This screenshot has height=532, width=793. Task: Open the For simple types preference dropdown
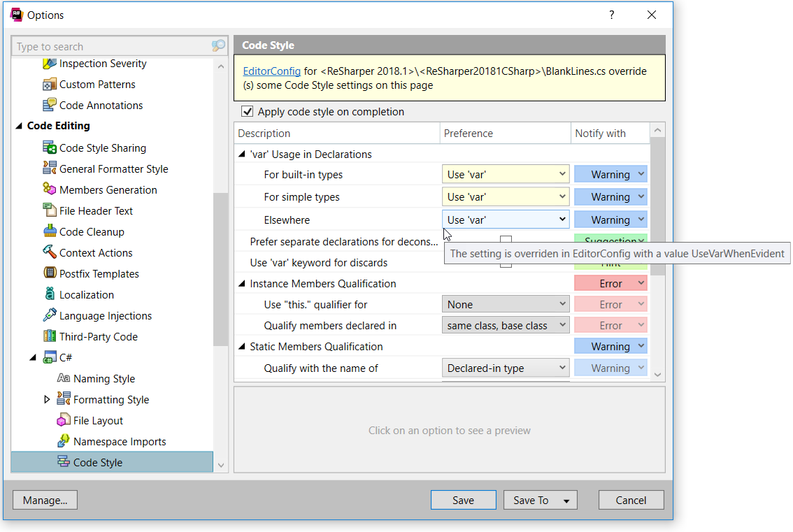click(505, 196)
